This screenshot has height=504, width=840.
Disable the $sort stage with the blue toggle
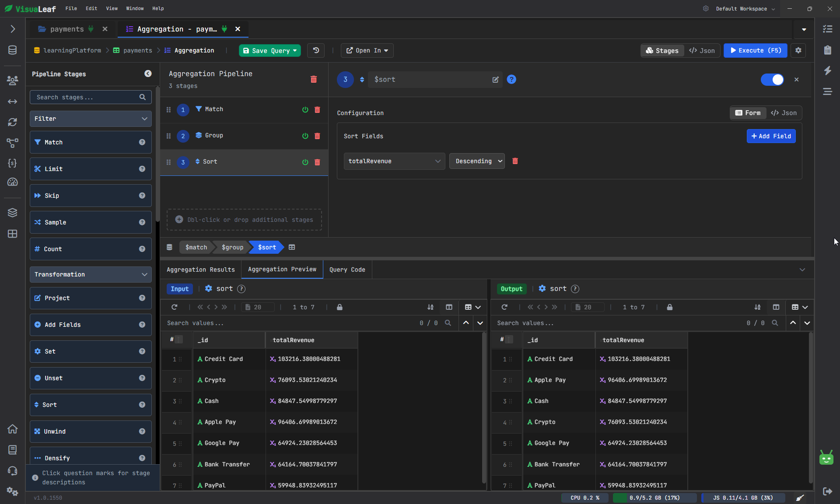tap(772, 80)
